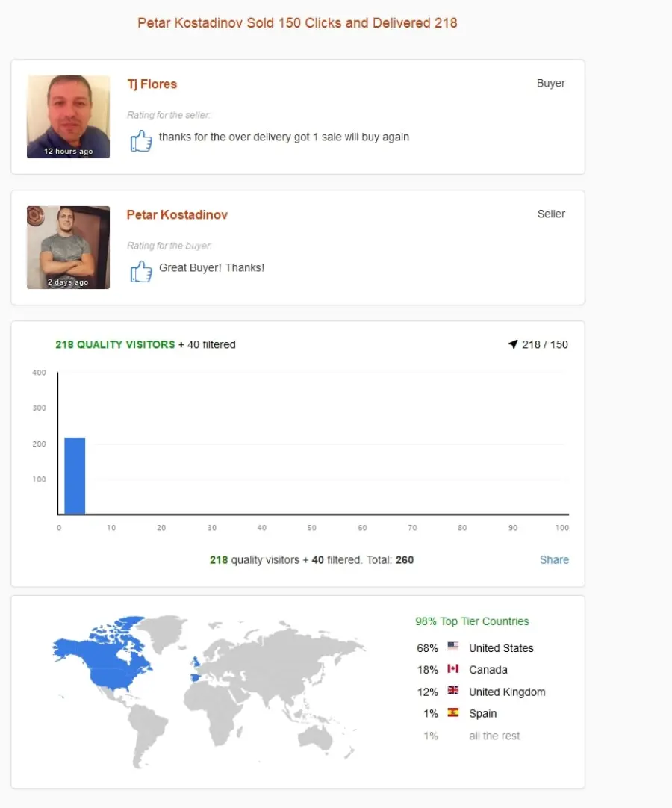Click the page title about 150 clicks sold
Viewport: 672px width, 808px height.
coord(297,23)
